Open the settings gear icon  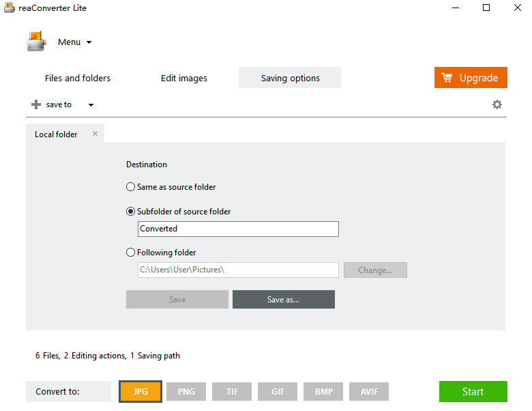coord(497,104)
